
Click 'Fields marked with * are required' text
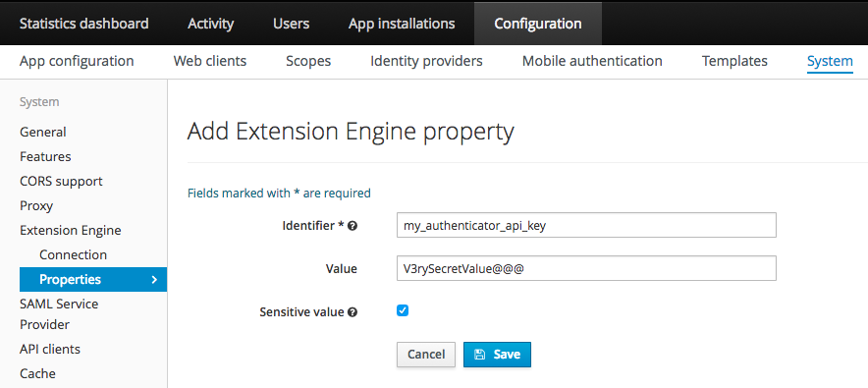pyautogui.click(x=279, y=194)
